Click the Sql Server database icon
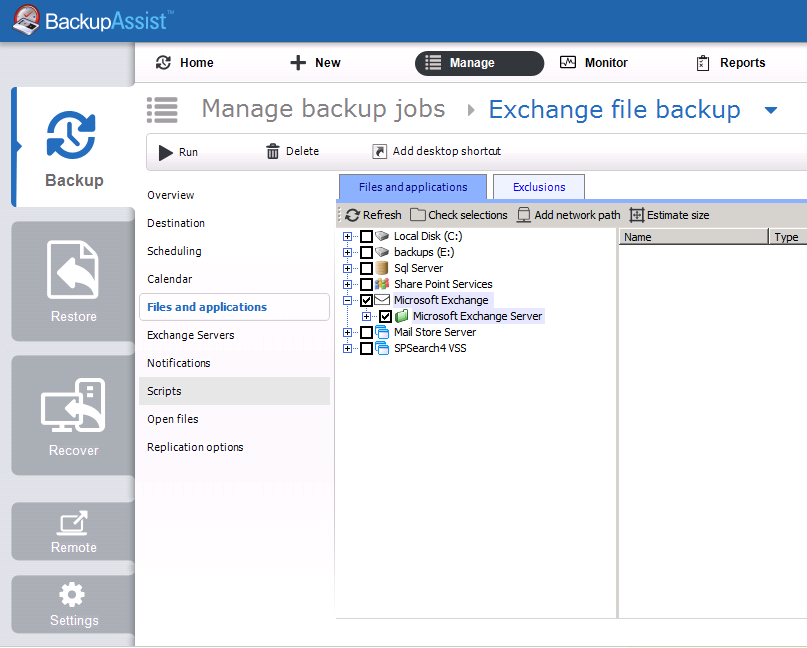807x648 pixels. click(381, 268)
